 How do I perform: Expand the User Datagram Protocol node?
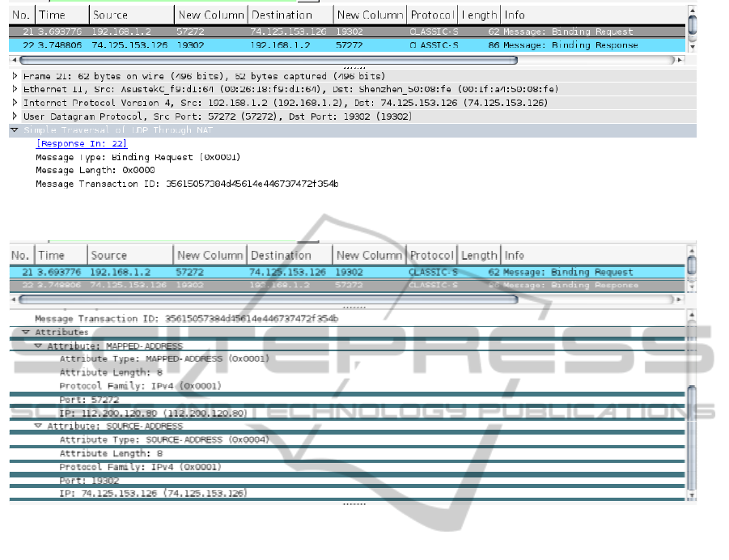(x=15, y=117)
